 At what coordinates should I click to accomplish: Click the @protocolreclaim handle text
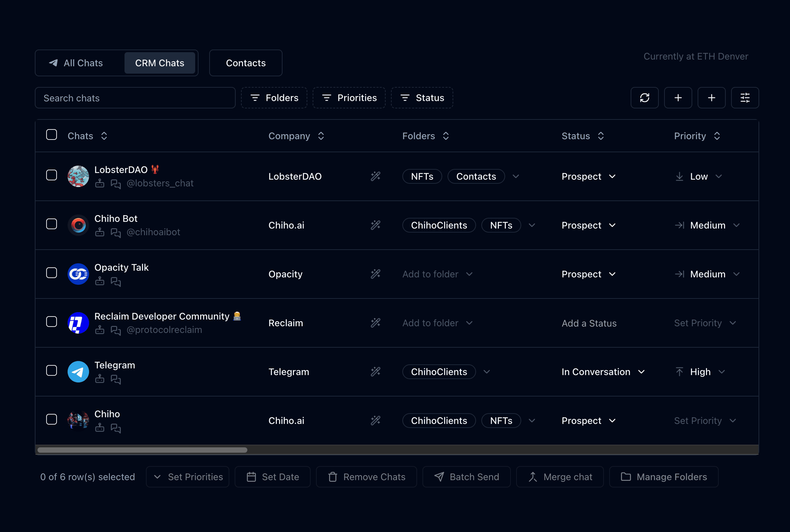point(164,330)
